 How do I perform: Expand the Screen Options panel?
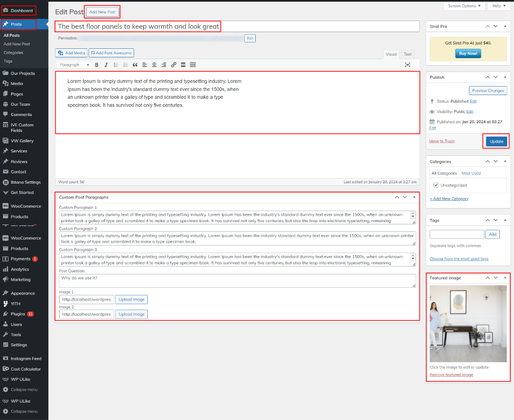(465, 6)
